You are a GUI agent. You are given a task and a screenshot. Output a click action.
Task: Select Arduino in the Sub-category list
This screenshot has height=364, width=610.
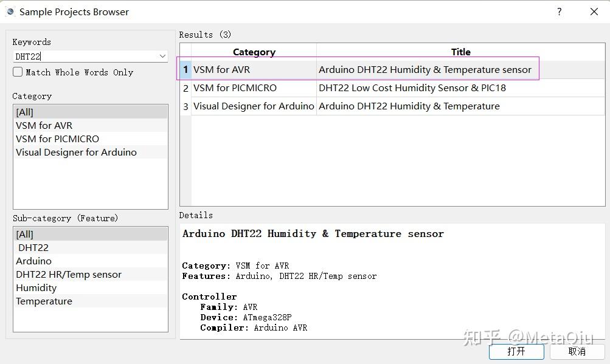click(x=90, y=261)
